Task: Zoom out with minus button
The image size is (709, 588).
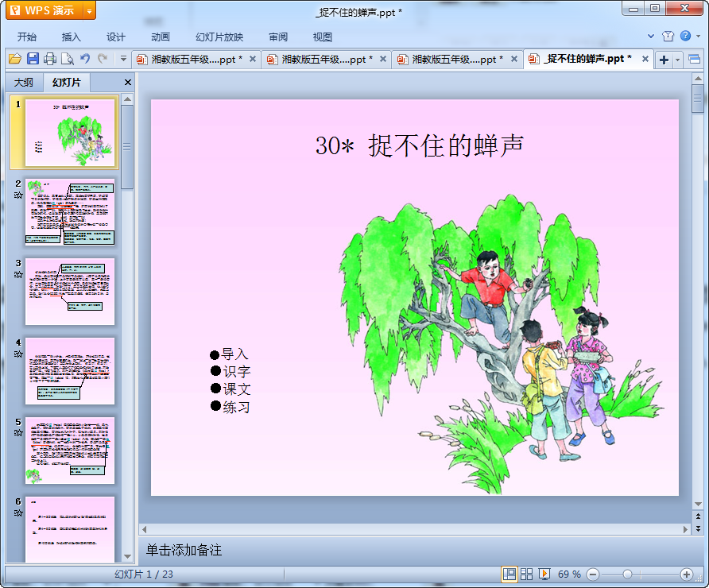Action: click(593, 574)
